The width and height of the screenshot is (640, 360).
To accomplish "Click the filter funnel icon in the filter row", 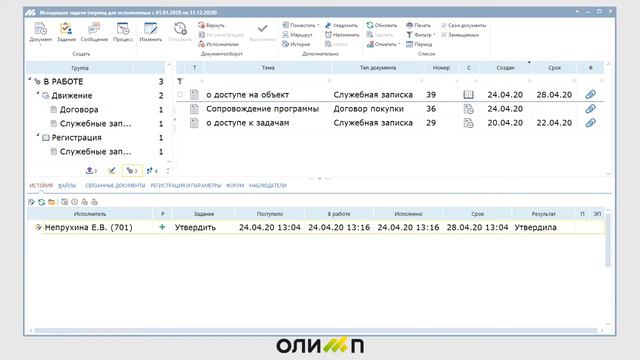I will coord(180,82).
